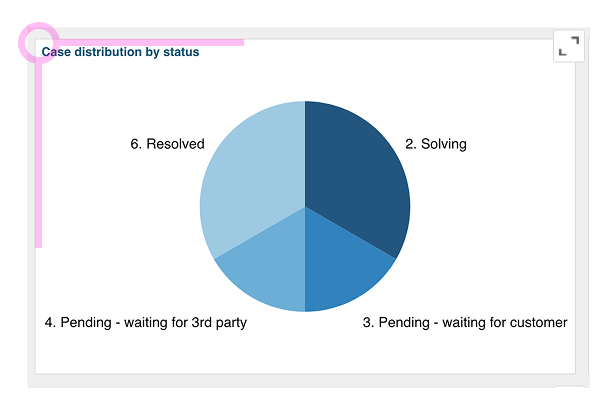Click the '6. Resolved' label
Screen dimensions: 615x413
click(x=167, y=144)
